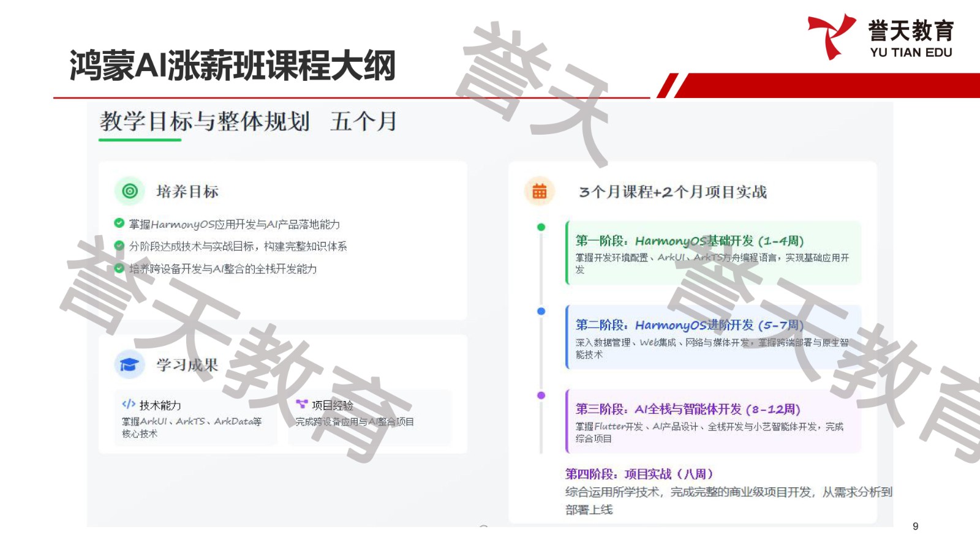The image size is (980, 551).
Task: Click the blue graduation cap icon
Action: coord(129,365)
